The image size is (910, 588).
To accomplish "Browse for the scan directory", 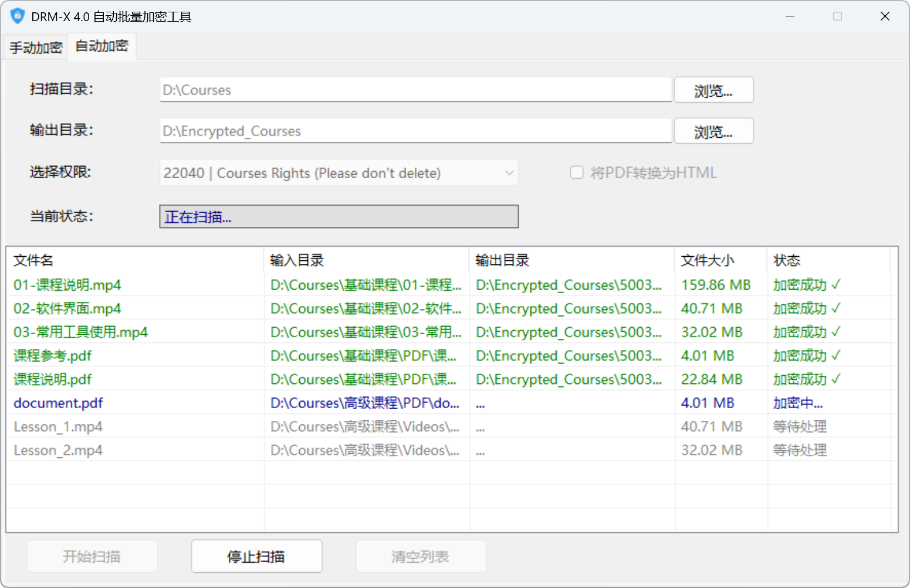I will pyautogui.click(x=713, y=90).
